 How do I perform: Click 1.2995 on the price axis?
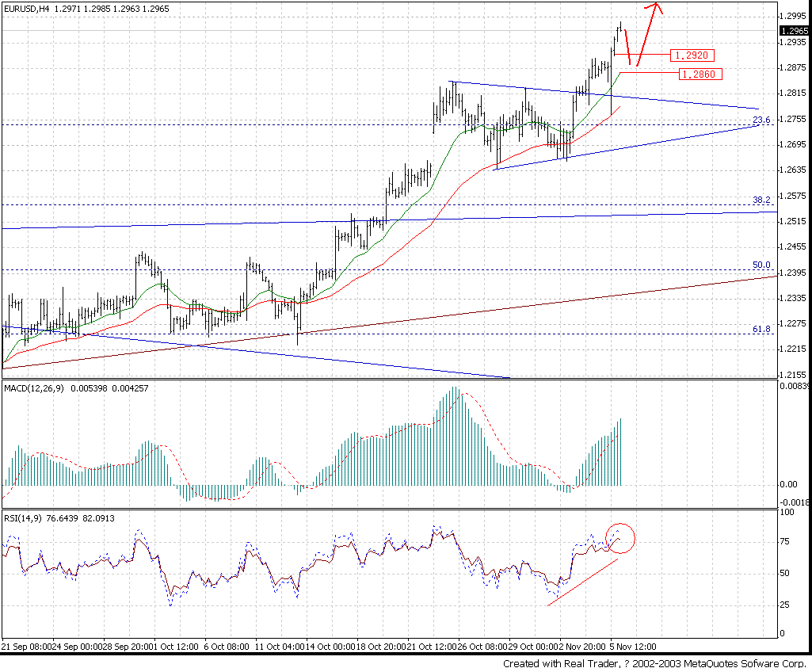(x=795, y=16)
